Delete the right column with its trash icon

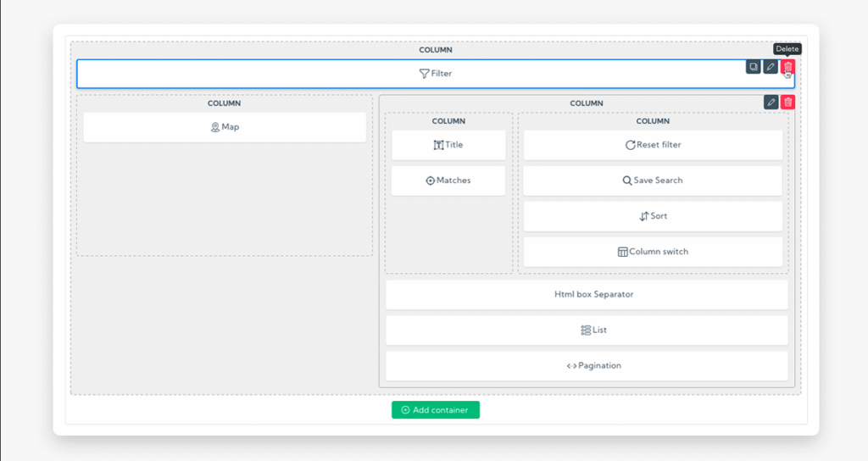(787, 103)
